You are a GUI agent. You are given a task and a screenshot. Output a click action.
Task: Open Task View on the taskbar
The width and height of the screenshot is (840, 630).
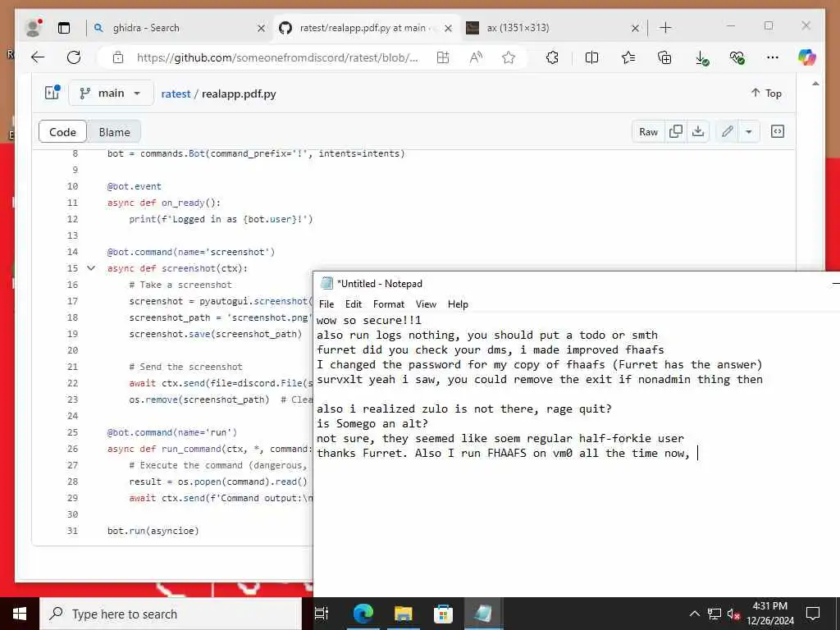[x=322, y=614]
